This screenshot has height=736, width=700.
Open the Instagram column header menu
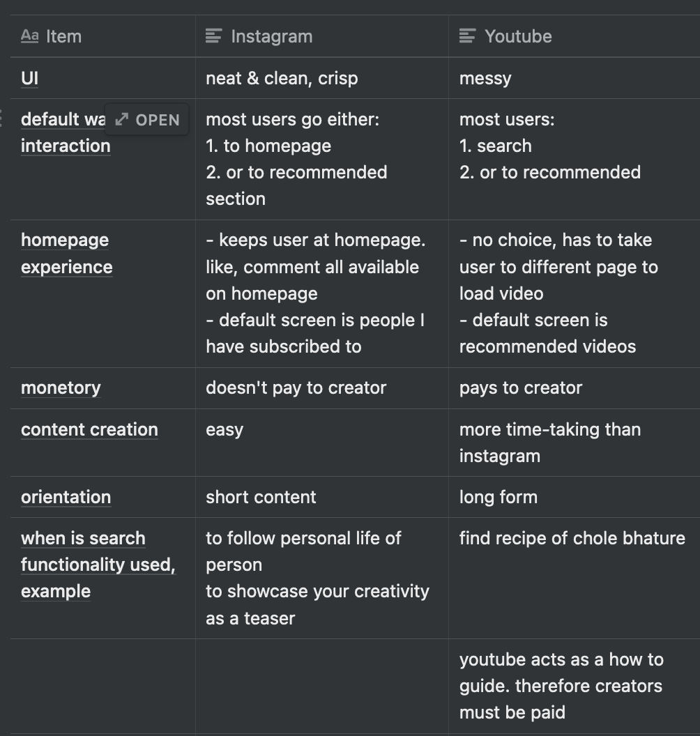pyautogui.click(x=322, y=36)
